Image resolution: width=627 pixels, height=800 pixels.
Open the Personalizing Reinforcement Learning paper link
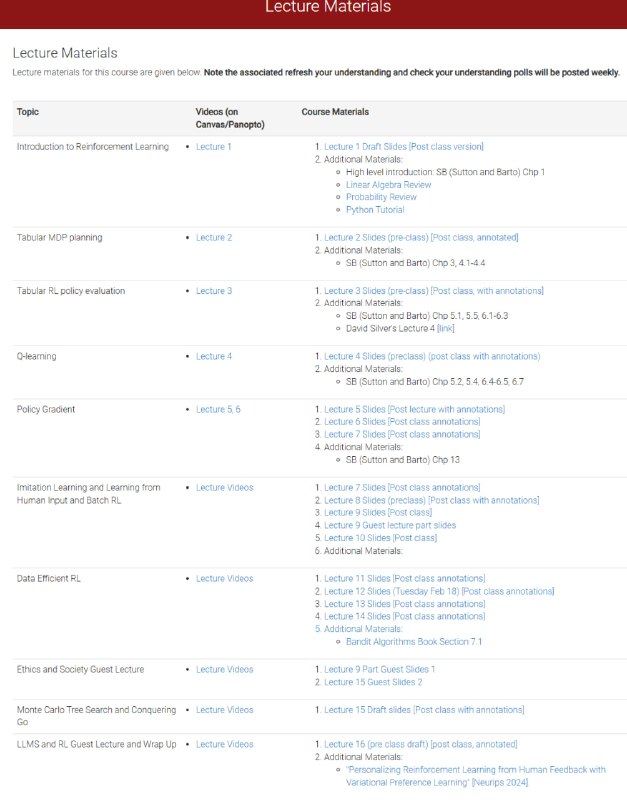point(476,770)
